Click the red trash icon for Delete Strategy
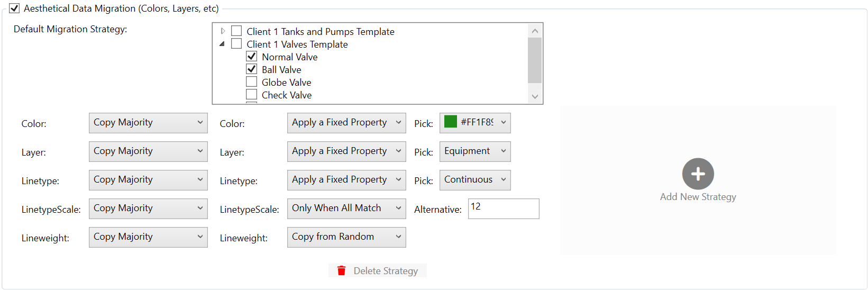Screen dimensions: 868x290 (x=342, y=270)
